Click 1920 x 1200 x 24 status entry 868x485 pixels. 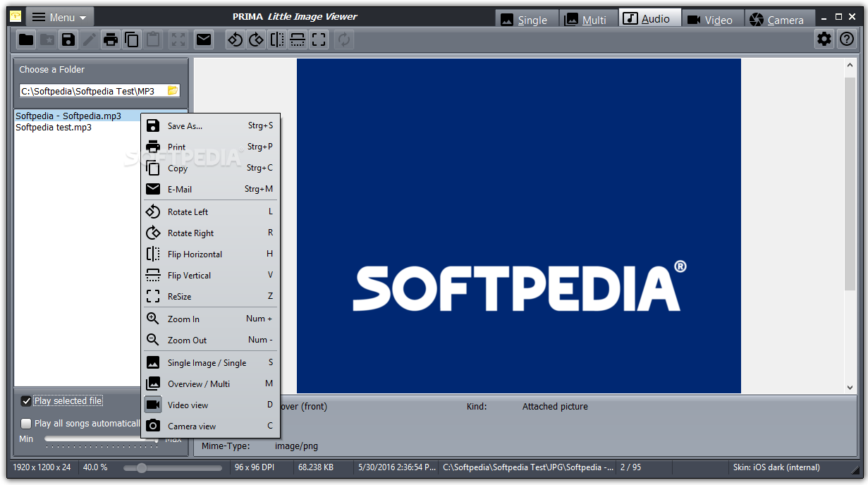[x=42, y=467]
